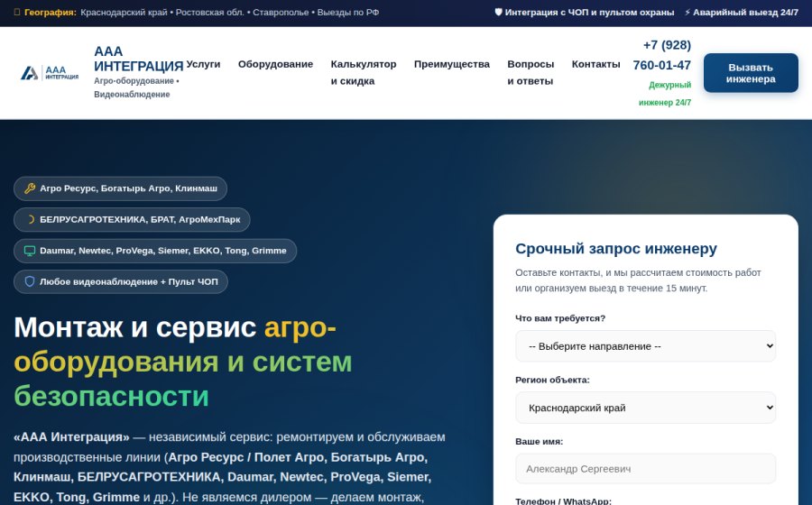Click Оставьте контакты description text
812x505 pixels.
pos(638,280)
